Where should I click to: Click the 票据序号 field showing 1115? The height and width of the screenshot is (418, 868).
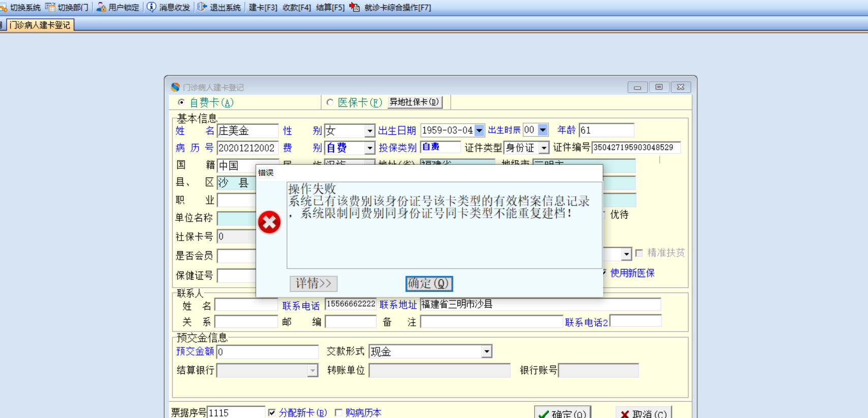click(236, 412)
